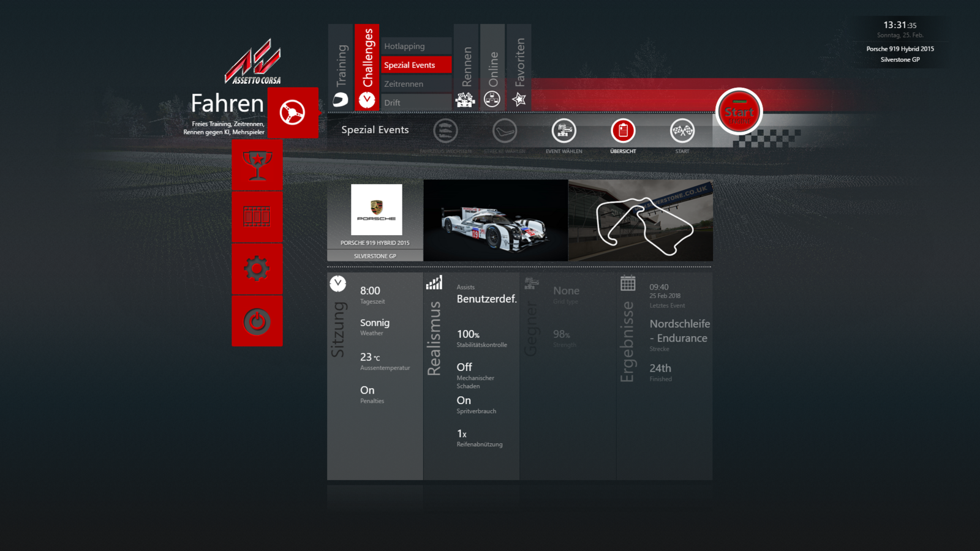The height and width of the screenshot is (551, 980).
Task: Click the clock icon in Sitzung panel
Action: pos(338,283)
